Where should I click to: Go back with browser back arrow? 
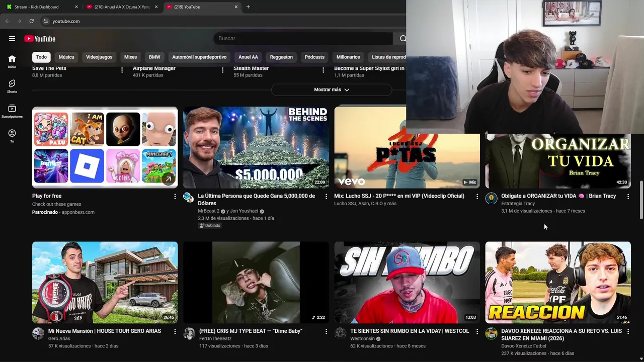pos(7,21)
